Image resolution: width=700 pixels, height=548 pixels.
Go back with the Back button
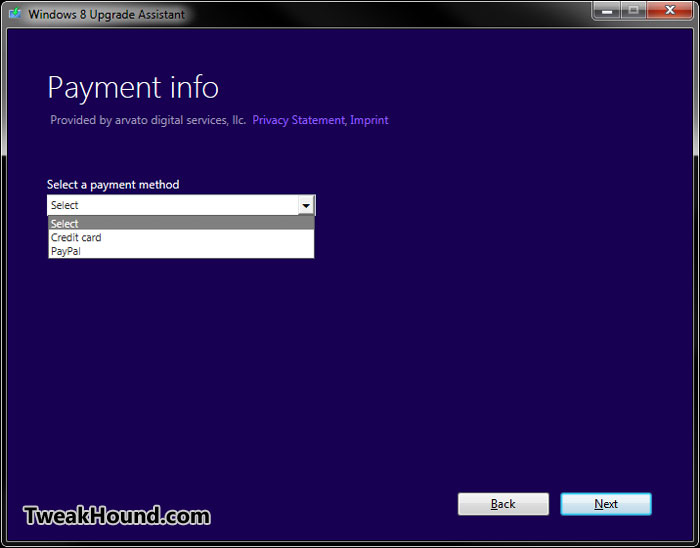503,504
